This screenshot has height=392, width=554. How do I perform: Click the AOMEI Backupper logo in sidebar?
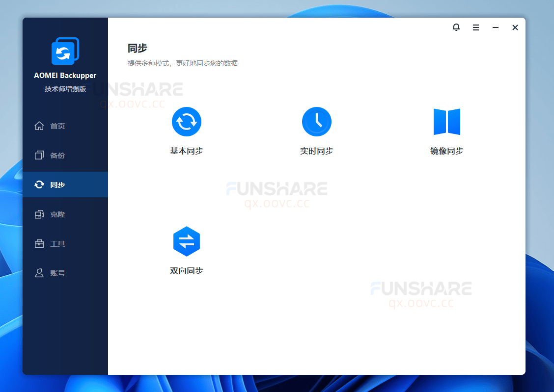tap(65, 51)
